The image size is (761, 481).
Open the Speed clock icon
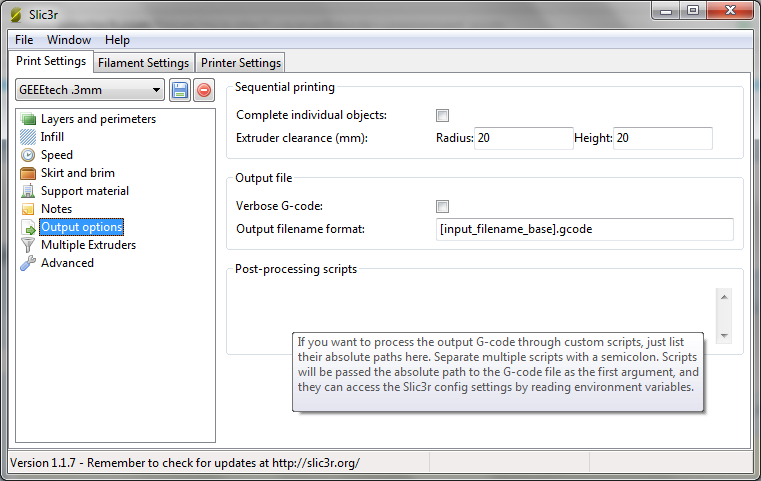[28, 155]
